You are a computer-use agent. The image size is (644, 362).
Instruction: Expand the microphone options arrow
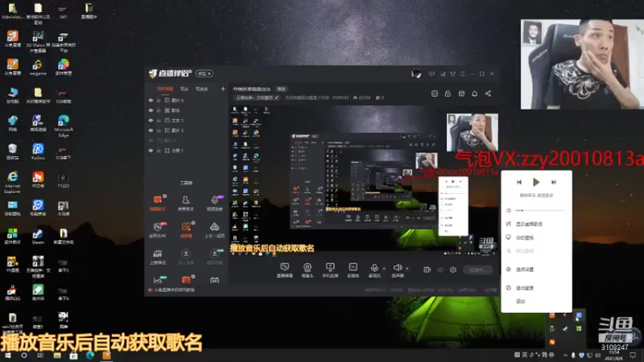pos(384,269)
